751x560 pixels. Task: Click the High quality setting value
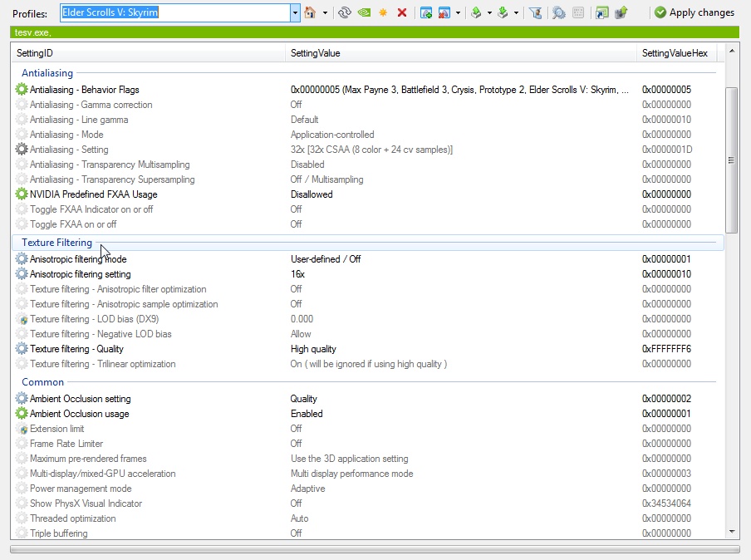(313, 349)
